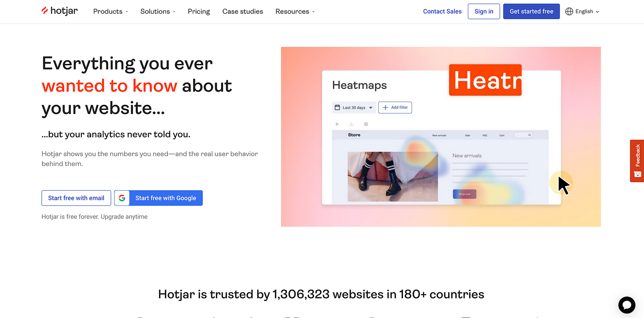Open the Feedback side tab
The image size is (644, 318).
(x=637, y=161)
